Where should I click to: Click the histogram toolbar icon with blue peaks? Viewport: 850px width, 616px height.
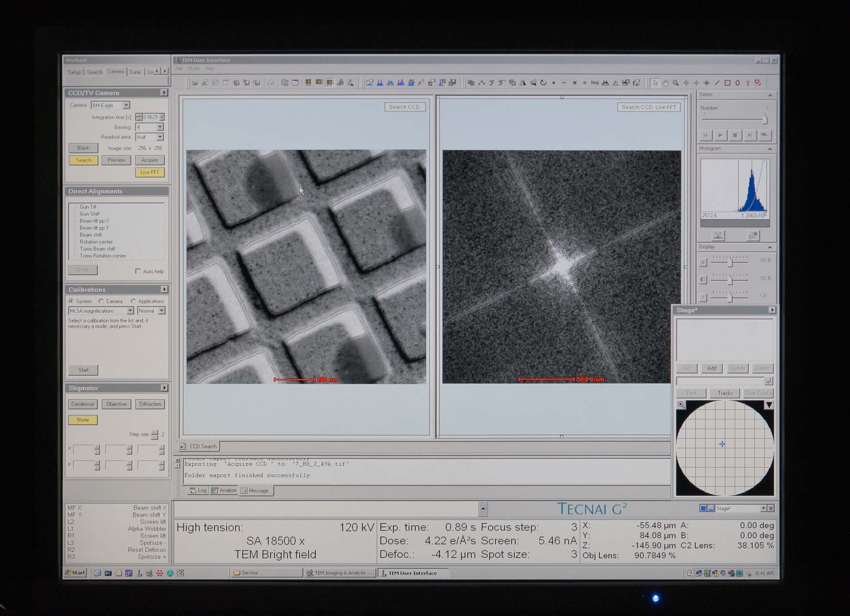[x=380, y=83]
